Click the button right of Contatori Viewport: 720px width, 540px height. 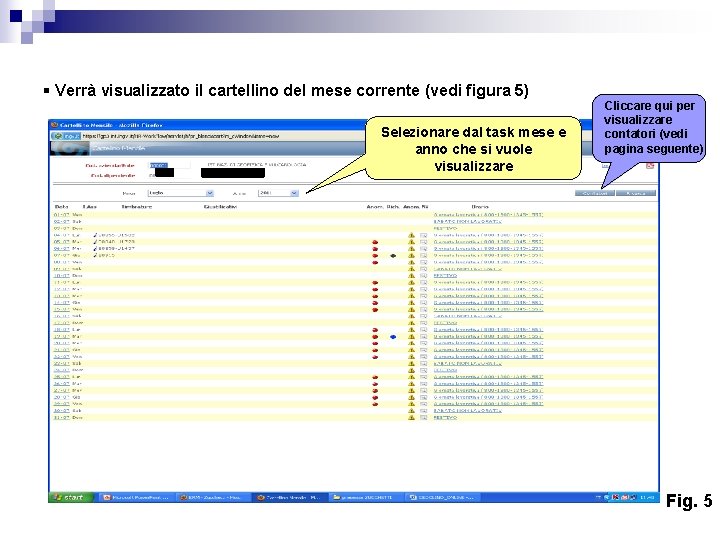[636, 193]
